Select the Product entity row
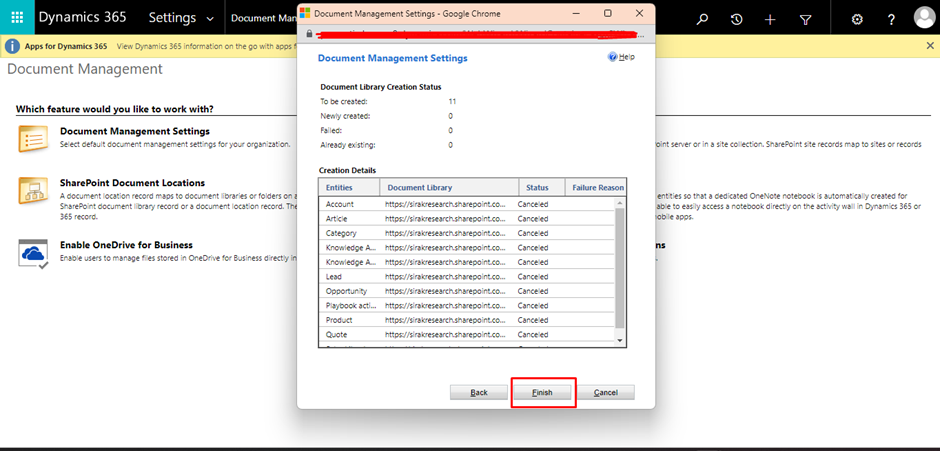This screenshot has height=451, width=940. [x=466, y=320]
